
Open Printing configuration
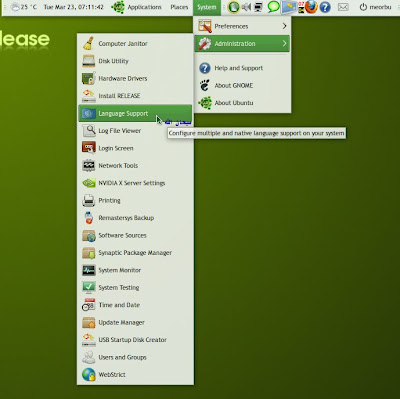click(135, 200)
